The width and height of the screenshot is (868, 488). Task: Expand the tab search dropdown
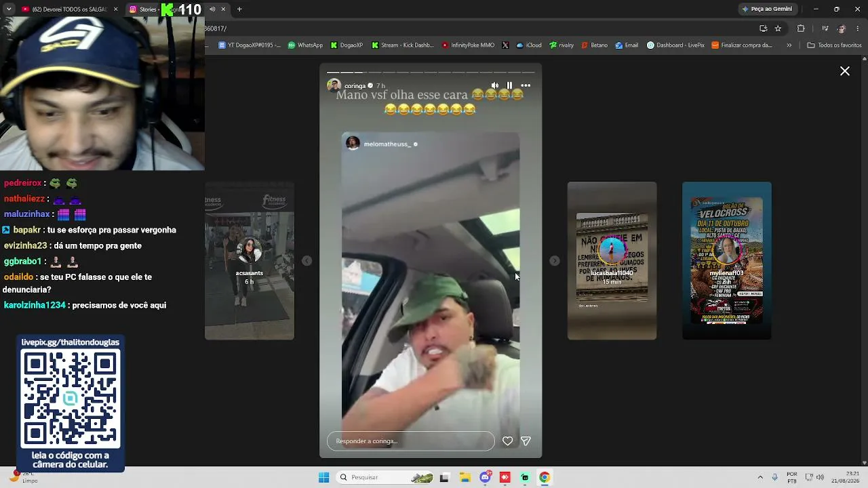(9, 9)
